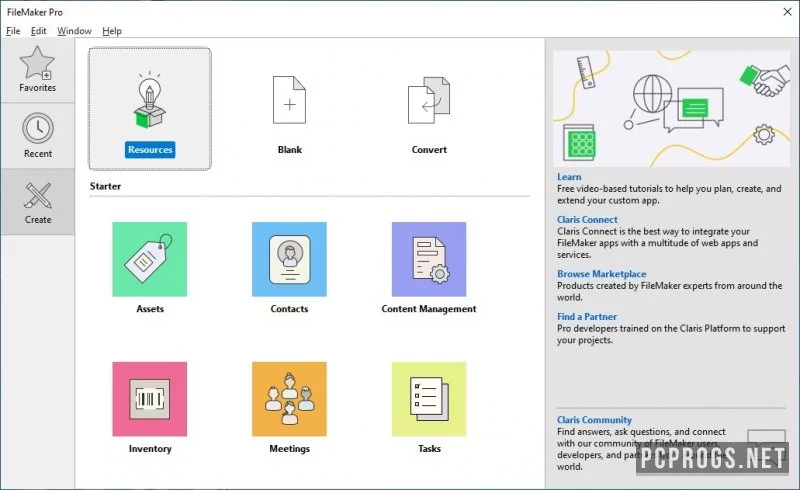Choose the Tasks checklist starter icon

(429, 399)
